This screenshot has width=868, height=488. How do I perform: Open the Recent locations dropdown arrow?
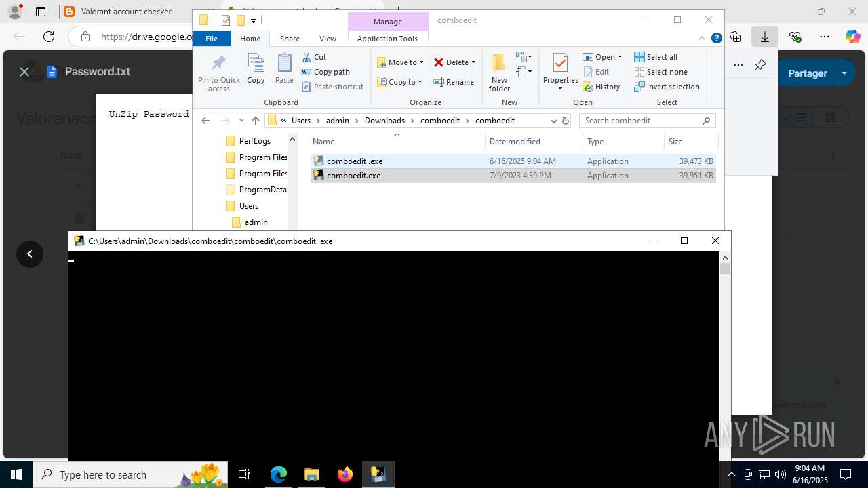241,121
